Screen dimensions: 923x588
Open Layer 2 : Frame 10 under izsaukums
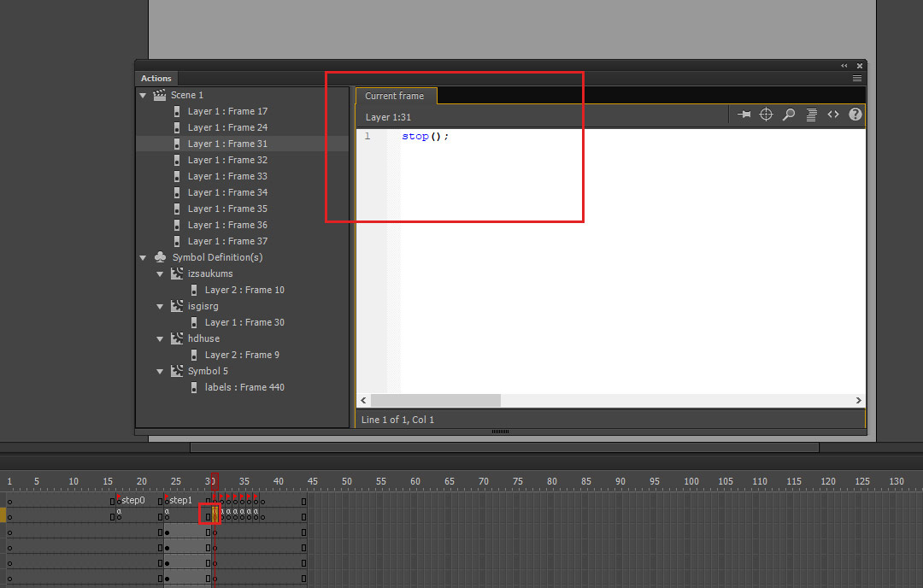(244, 291)
